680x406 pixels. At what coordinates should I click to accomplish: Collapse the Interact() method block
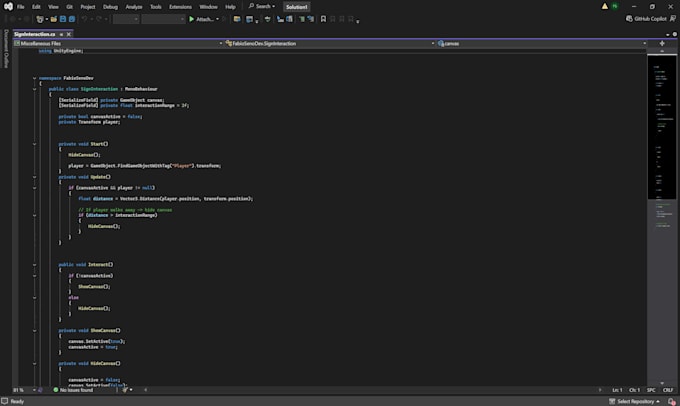click(x=34, y=265)
